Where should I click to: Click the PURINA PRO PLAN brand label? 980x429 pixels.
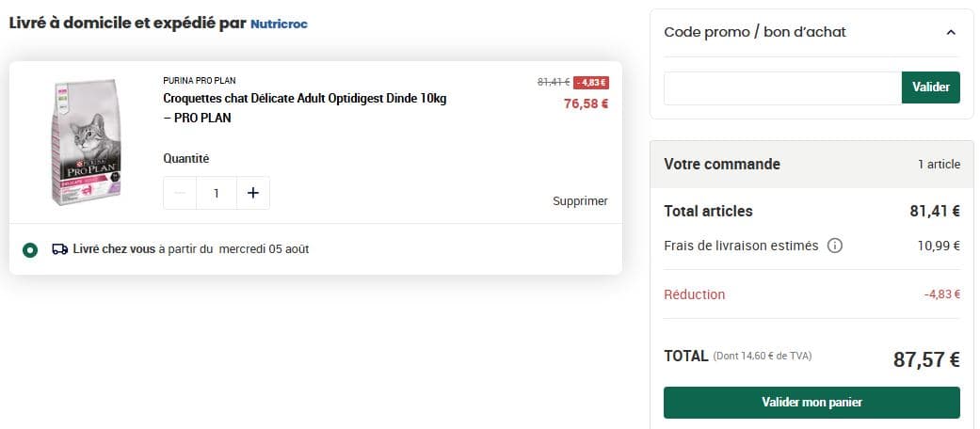200,81
